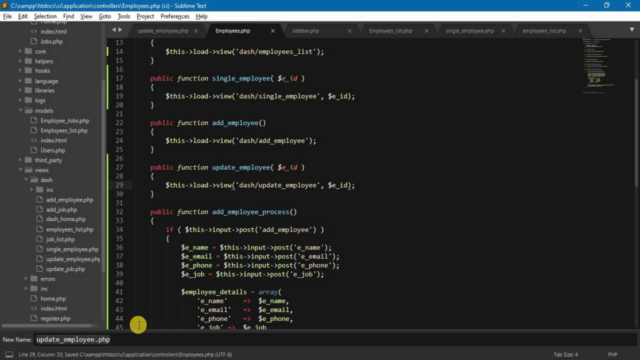This screenshot has height=360, width=640.
Task: Close the Employees.php tab
Action: [273, 31]
